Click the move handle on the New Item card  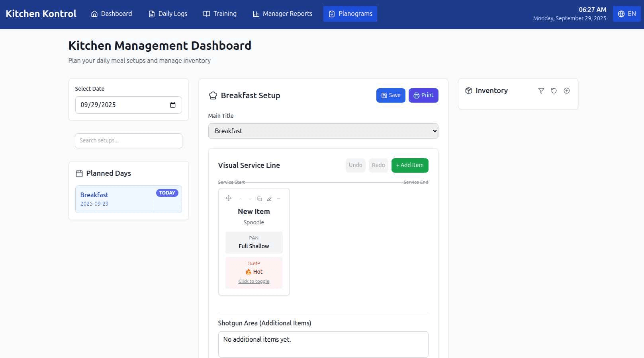229,198
